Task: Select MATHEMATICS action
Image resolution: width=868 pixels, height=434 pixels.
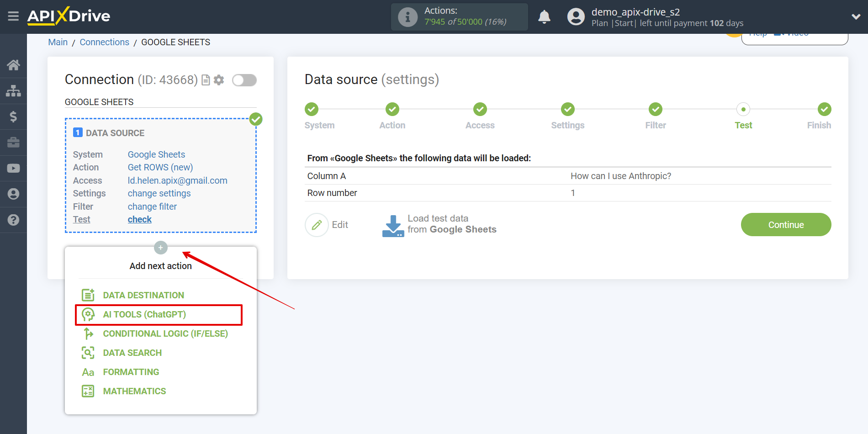Action: coord(134,391)
